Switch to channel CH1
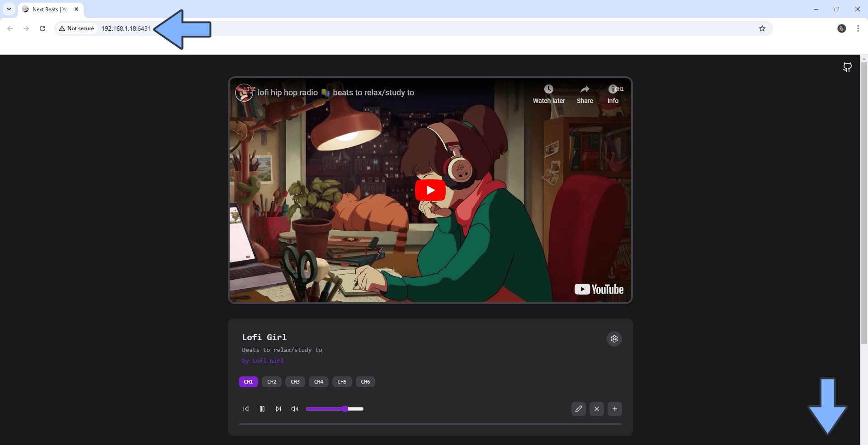Screen dimensions: 868x445 pyautogui.click(x=248, y=382)
